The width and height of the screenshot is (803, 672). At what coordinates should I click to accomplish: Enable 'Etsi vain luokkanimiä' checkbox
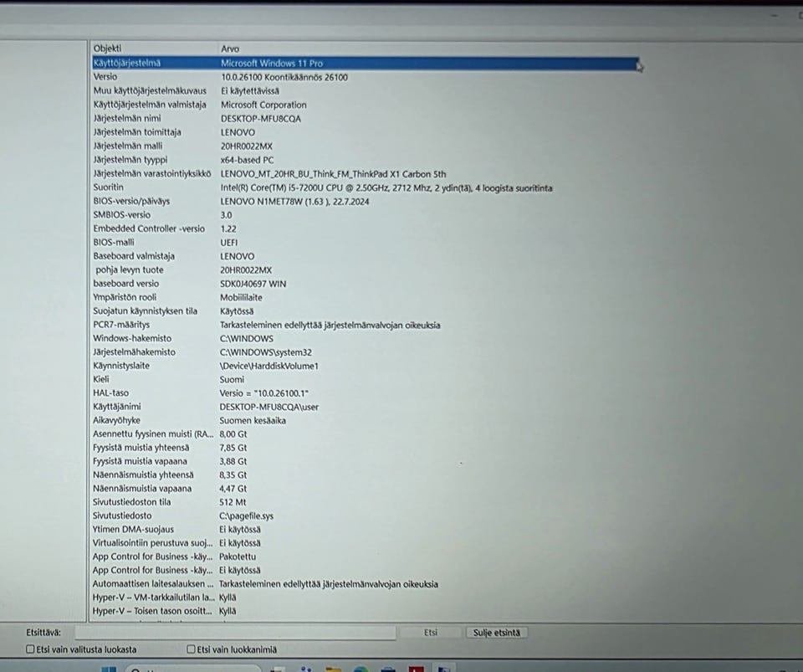pyautogui.click(x=191, y=649)
